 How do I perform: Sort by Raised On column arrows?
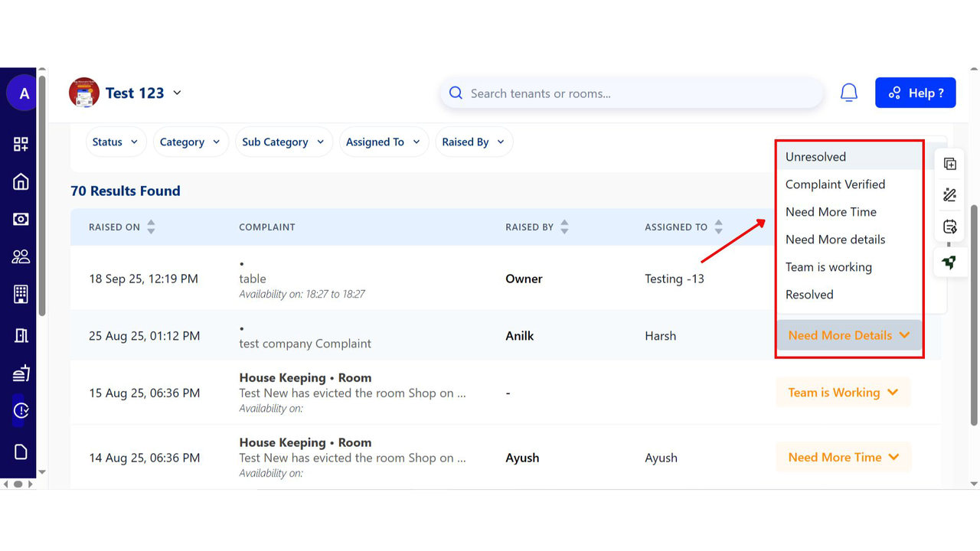click(x=151, y=227)
